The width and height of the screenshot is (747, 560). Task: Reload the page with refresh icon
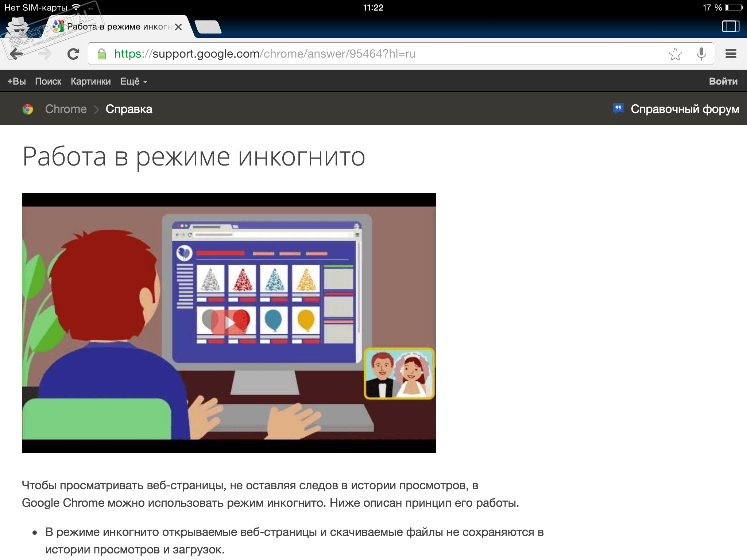73,54
